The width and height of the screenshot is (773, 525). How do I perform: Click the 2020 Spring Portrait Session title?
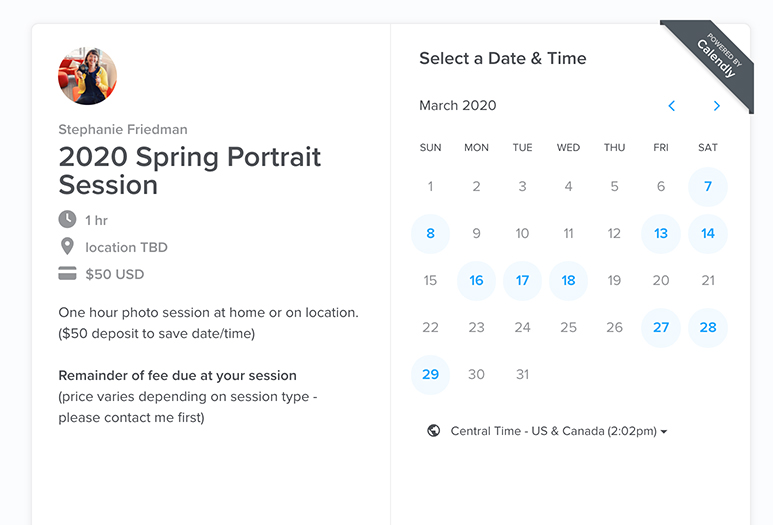190,171
